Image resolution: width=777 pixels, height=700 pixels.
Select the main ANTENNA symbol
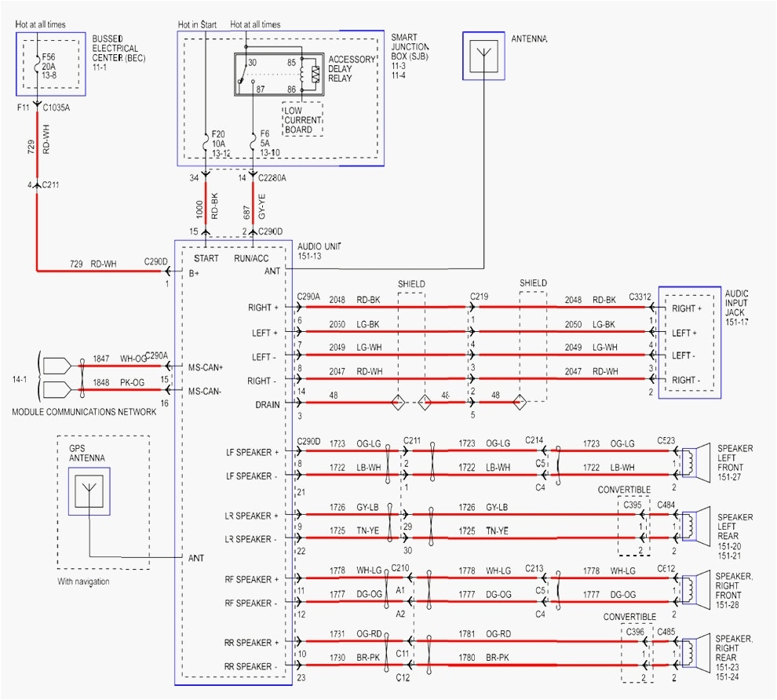pos(485,57)
